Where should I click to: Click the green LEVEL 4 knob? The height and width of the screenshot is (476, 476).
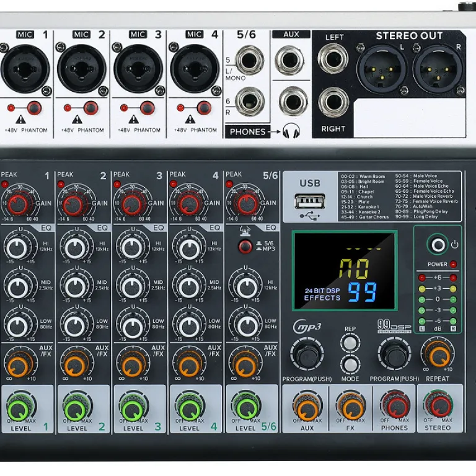pyautogui.click(x=188, y=408)
